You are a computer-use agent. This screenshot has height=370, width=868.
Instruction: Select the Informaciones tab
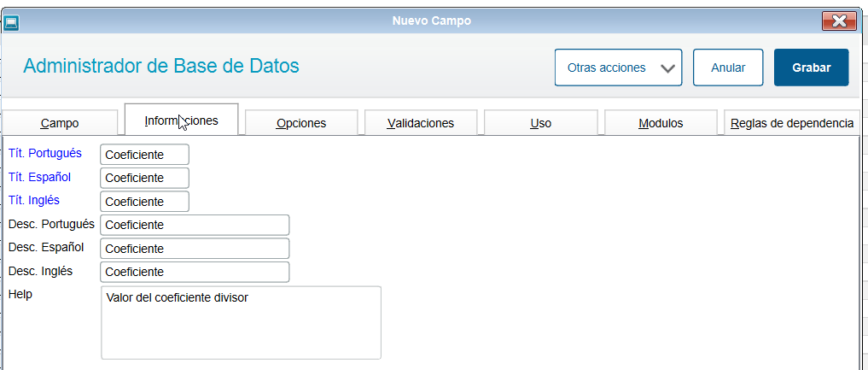pos(182,120)
